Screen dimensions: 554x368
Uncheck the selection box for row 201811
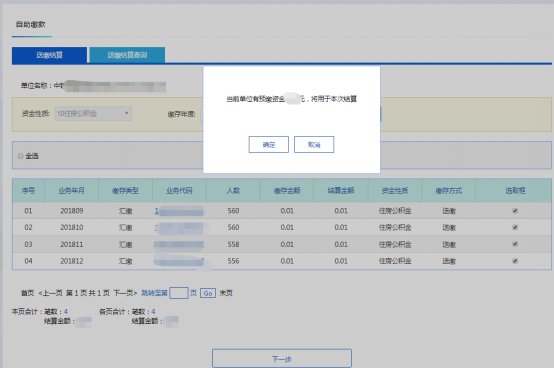(x=515, y=244)
